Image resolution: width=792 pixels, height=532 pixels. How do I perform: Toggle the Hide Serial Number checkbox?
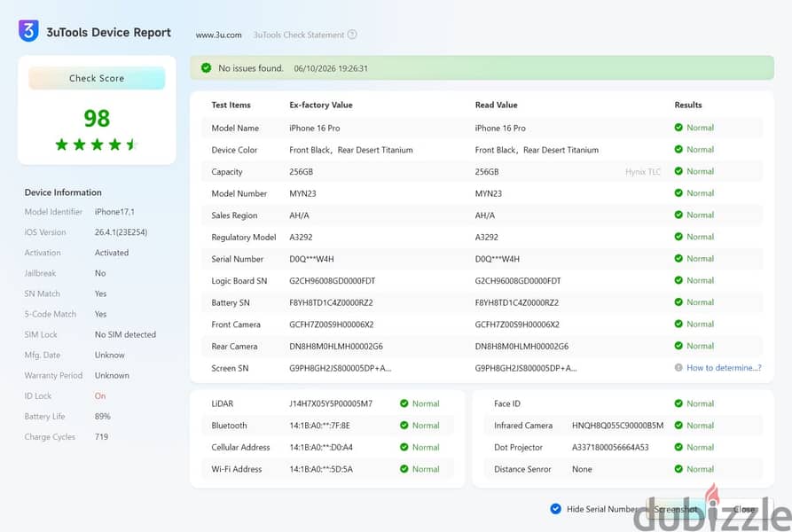click(555, 509)
